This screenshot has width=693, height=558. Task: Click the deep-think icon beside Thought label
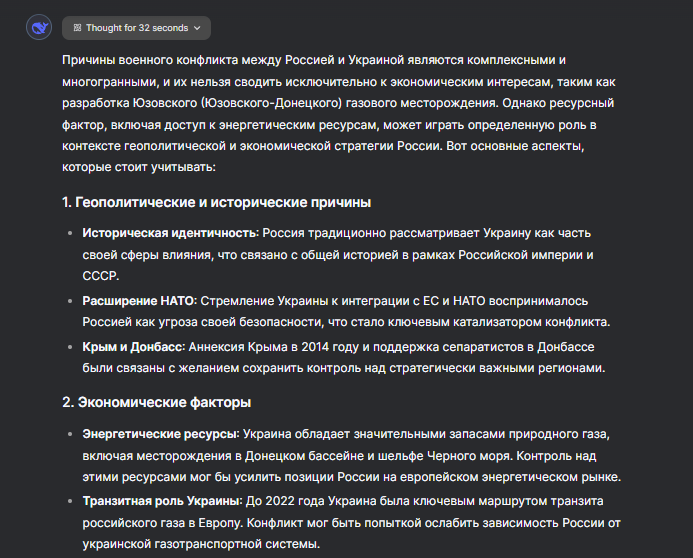(x=78, y=28)
